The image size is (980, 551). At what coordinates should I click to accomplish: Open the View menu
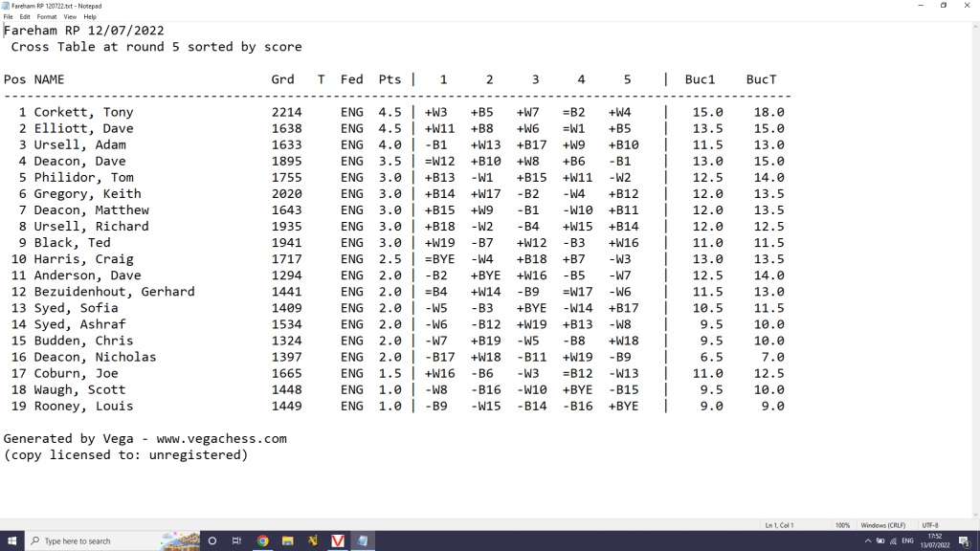pyautogui.click(x=70, y=16)
